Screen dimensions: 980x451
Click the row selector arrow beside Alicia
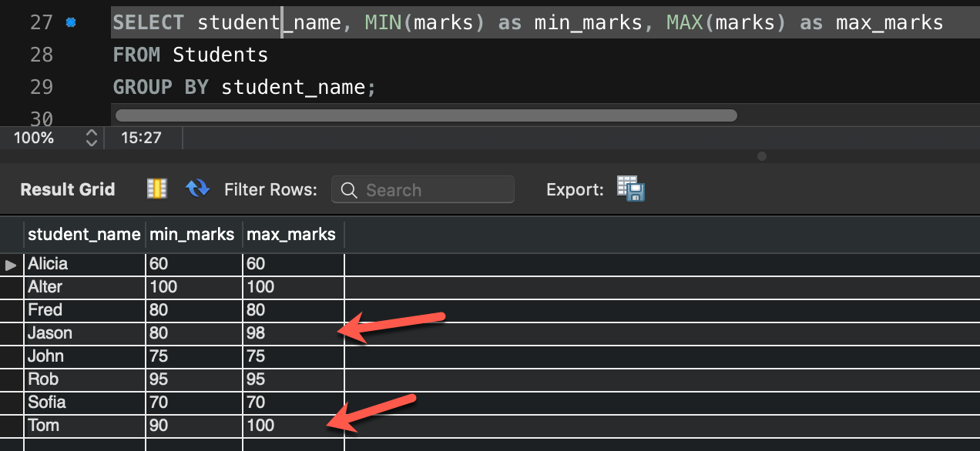[x=11, y=264]
